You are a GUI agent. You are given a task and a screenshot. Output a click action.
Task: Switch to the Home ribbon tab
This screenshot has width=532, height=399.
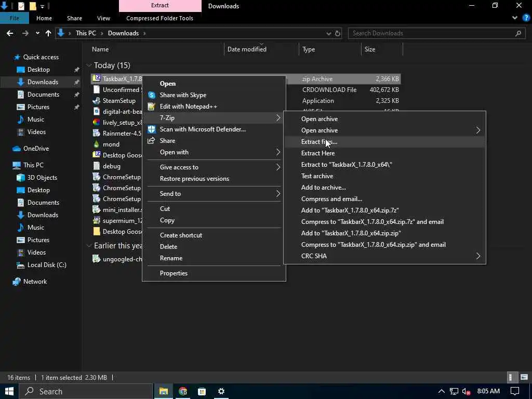(44, 18)
